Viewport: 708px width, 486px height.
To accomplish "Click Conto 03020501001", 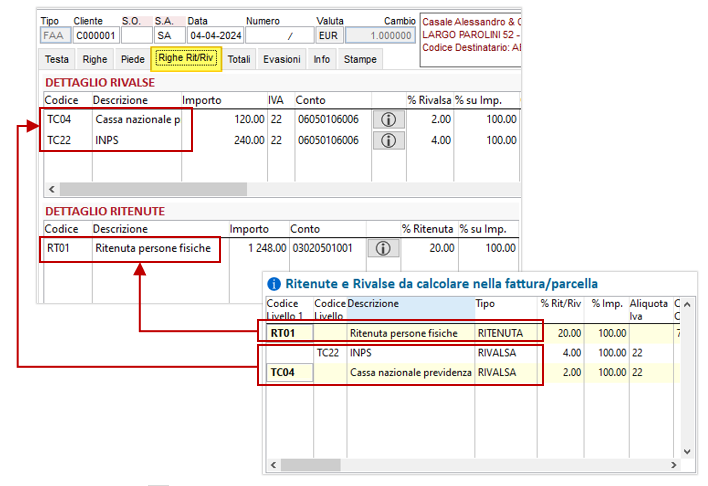I will 322,248.
